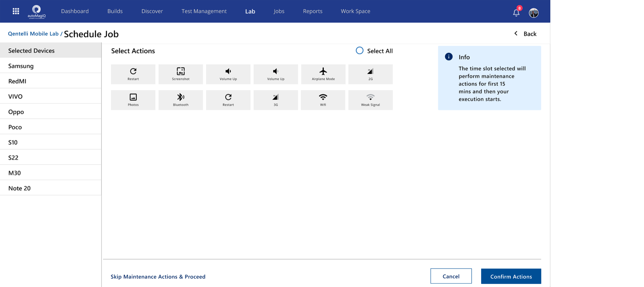The height and width of the screenshot is (287, 644).
Task: Click the Info circle icon
Action: (x=449, y=57)
